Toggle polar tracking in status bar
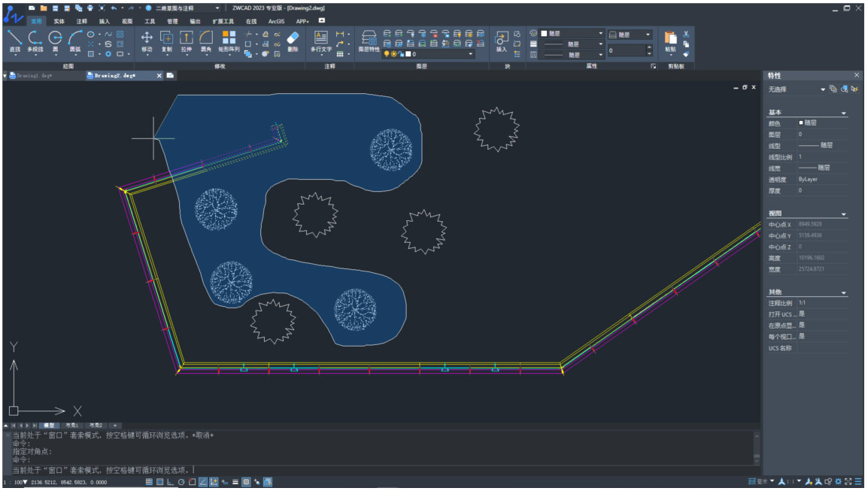 [181, 482]
